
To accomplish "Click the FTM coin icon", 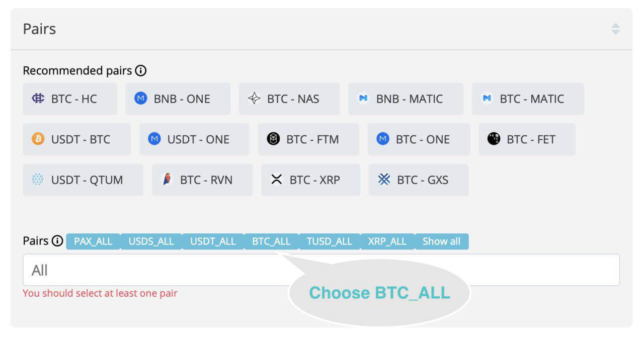I will coord(273,139).
